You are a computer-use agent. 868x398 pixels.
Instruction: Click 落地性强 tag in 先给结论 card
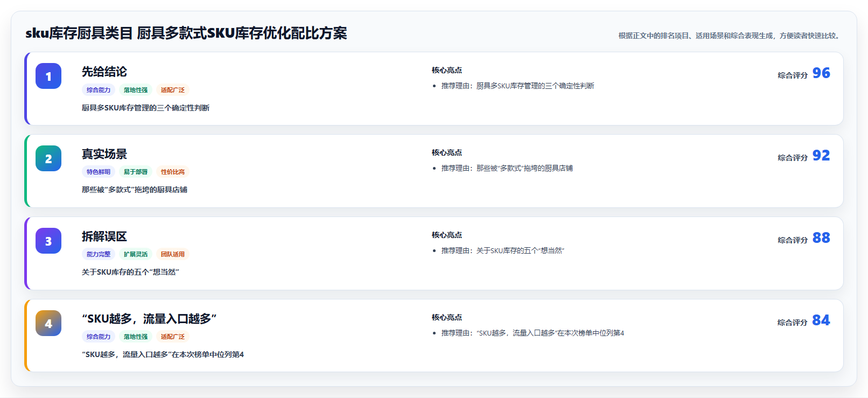[136, 90]
